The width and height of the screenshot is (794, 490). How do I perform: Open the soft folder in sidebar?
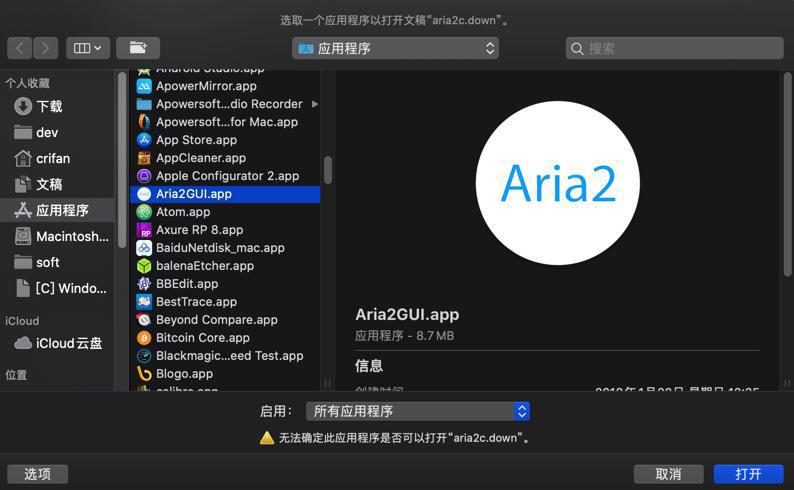[57, 262]
